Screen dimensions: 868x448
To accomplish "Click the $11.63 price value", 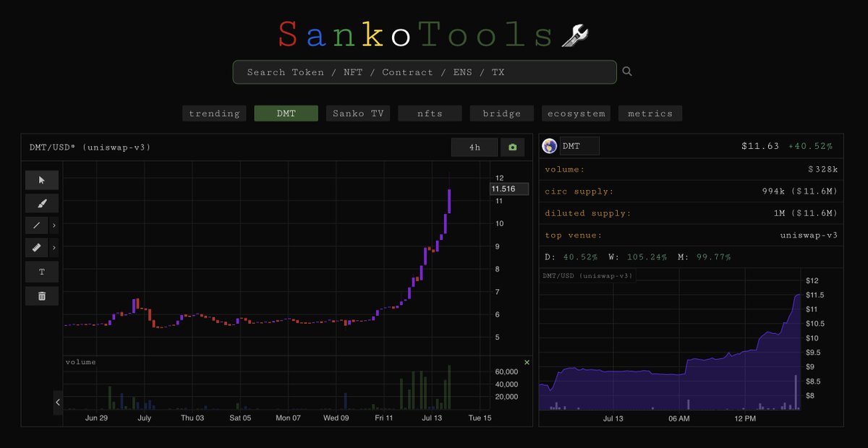I will tap(760, 147).
